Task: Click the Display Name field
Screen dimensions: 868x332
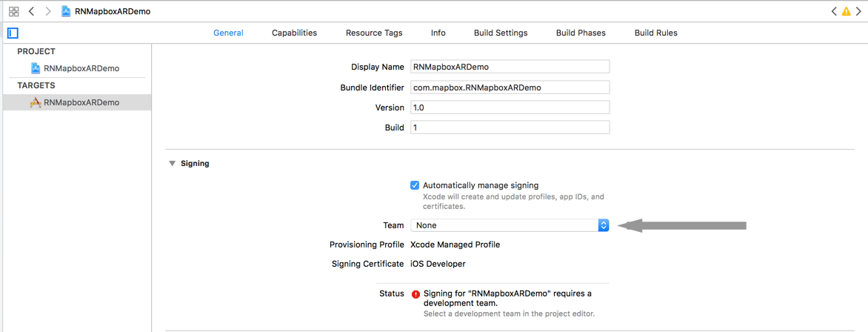Action: click(x=510, y=67)
